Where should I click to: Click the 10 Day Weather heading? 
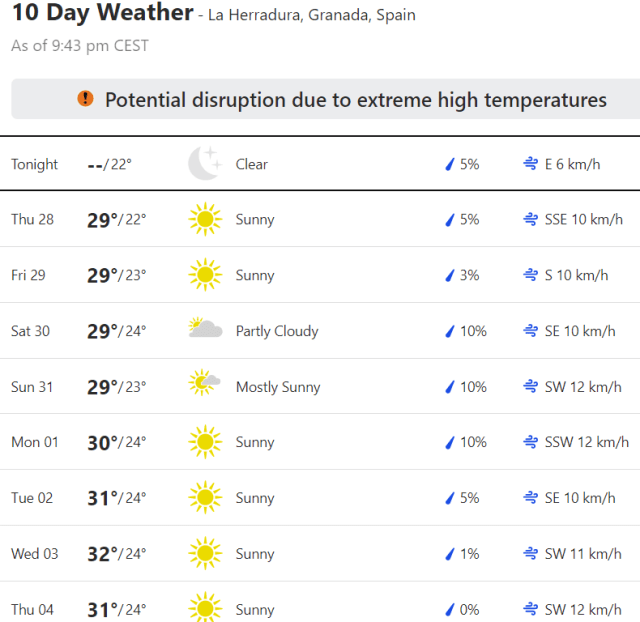(x=102, y=14)
